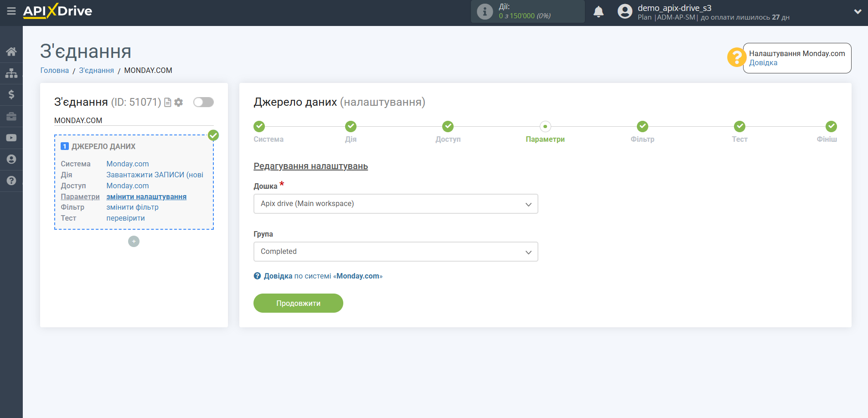Open the home icon in sidebar
This screenshot has height=418, width=868.
click(x=11, y=52)
